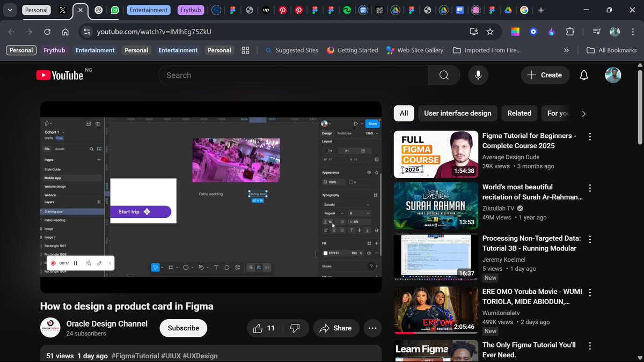Screen dimensions: 644x362
Task: Click the Share button below the video
Action: 336,328
